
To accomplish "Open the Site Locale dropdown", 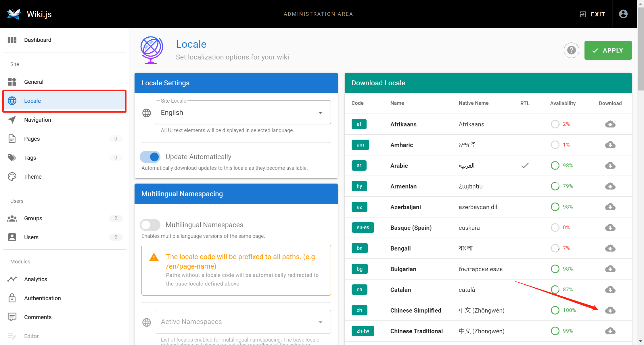I will [320, 112].
